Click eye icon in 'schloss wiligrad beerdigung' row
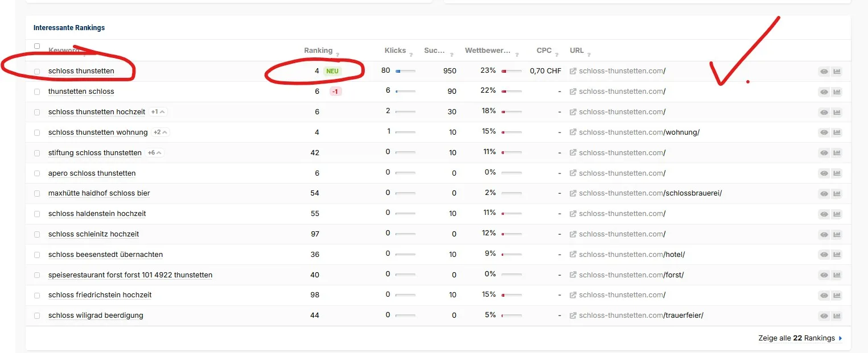The image size is (868, 353). click(824, 316)
